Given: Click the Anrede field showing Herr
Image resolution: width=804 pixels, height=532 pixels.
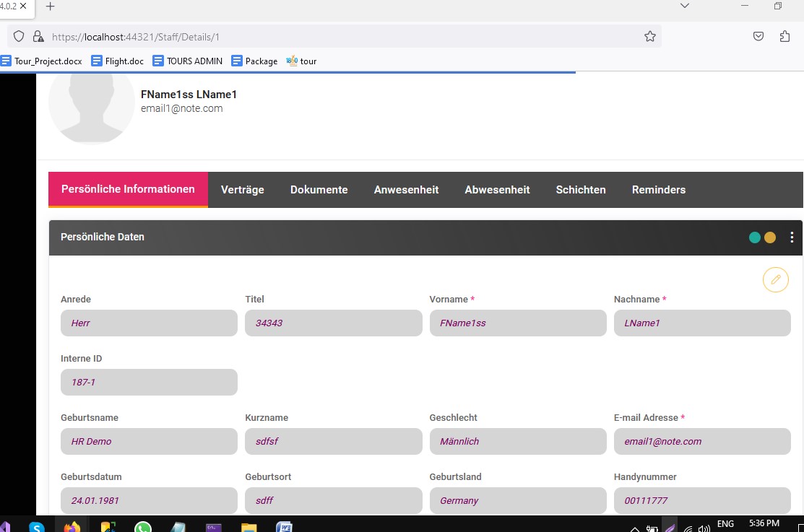Looking at the screenshot, I should click(150, 323).
